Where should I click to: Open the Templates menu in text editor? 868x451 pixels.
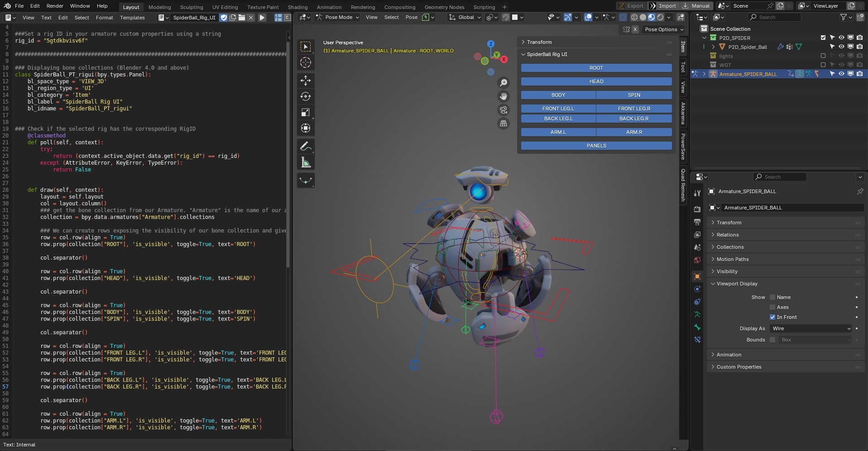132,18
